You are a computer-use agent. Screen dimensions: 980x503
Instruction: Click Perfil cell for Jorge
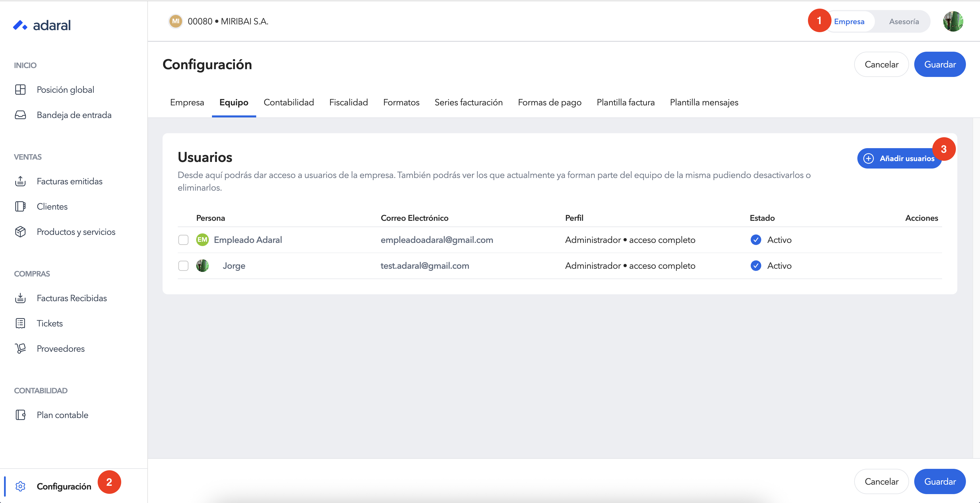coord(630,265)
